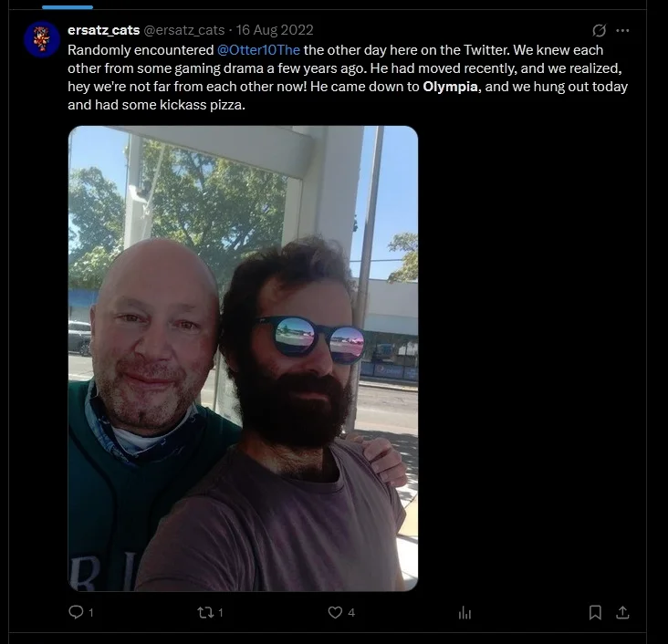668x644 pixels.
Task: Click the repost count number 1
Action: (220, 612)
